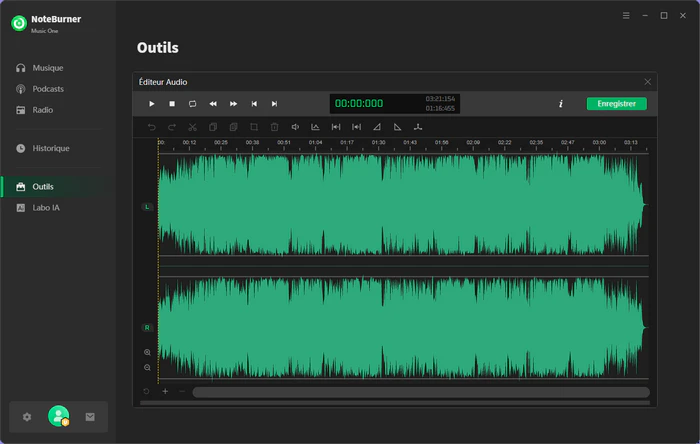Click the rewind button
The image size is (700, 444).
click(213, 104)
